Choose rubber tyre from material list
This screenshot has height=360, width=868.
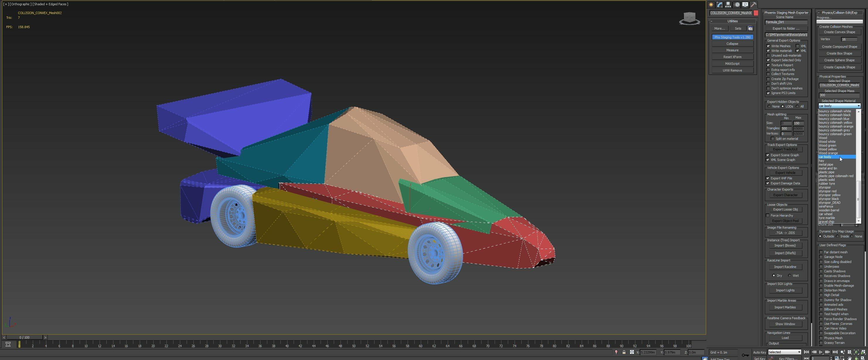[827, 184]
